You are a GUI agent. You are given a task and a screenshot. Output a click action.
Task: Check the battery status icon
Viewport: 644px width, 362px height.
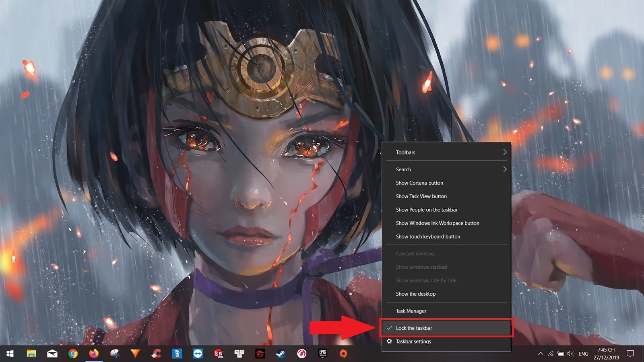coord(561,354)
